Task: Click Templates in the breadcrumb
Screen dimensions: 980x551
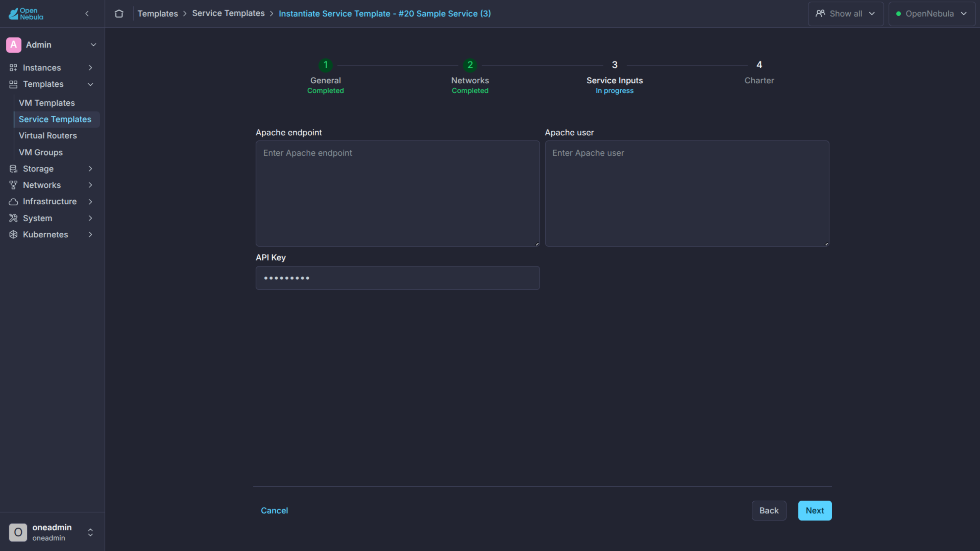Action: pos(158,14)
